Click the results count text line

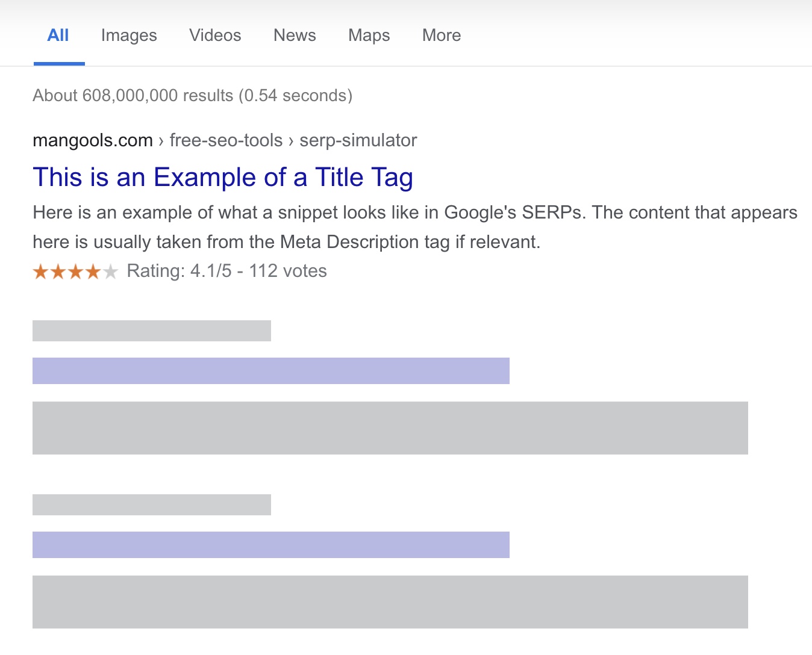coord(192,95)
